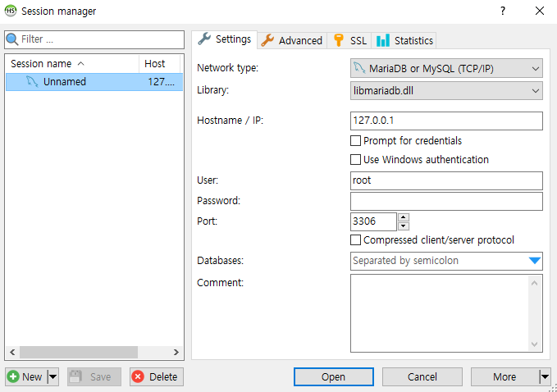The image size is (557, 392).
Task: Close the Session manager dialog
Action: pos(540,11)
